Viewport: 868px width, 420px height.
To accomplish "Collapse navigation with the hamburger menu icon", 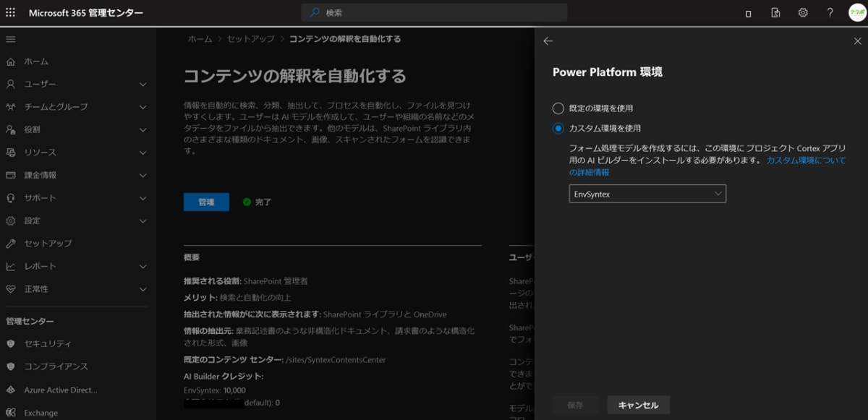I will [10, 39].
